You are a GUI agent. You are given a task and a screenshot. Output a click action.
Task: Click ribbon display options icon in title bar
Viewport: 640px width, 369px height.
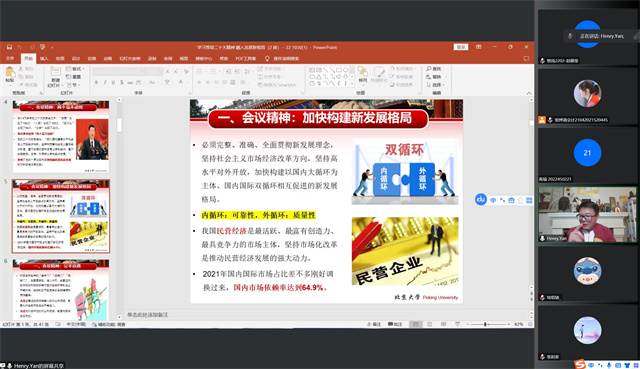tap(478, 47)
